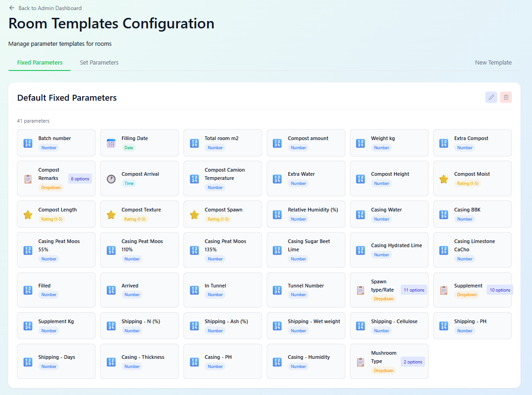This screenshot has height=395, width=532.
Task: Click the Casing - Thickness parameter name
Action: click(143, 357)
